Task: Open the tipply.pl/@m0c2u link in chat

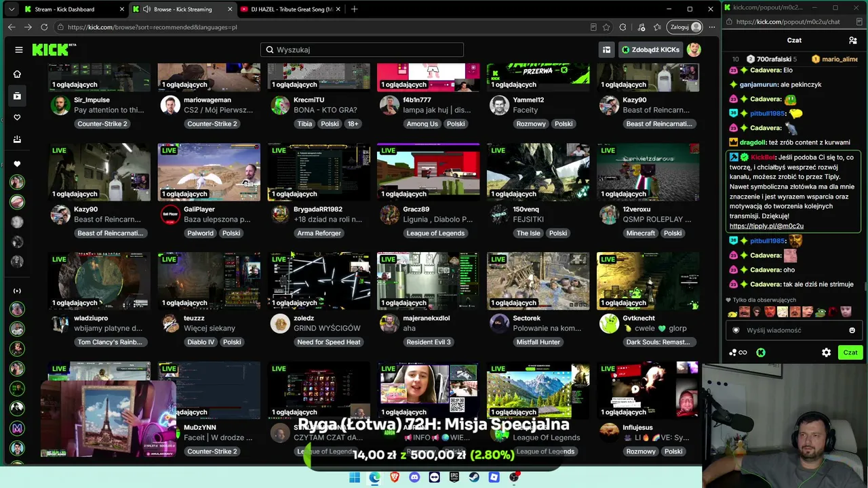Action: (x=766, y=226)
